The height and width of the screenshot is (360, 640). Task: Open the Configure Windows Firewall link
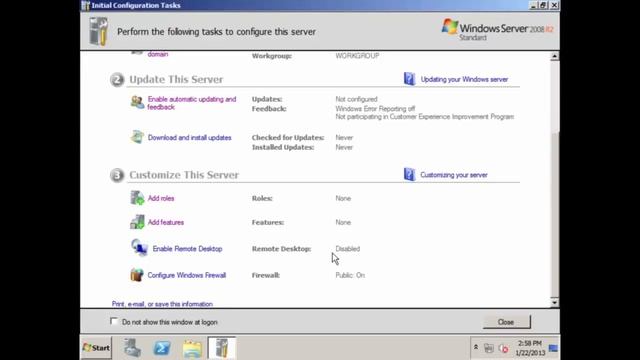(x=187, y=275)
